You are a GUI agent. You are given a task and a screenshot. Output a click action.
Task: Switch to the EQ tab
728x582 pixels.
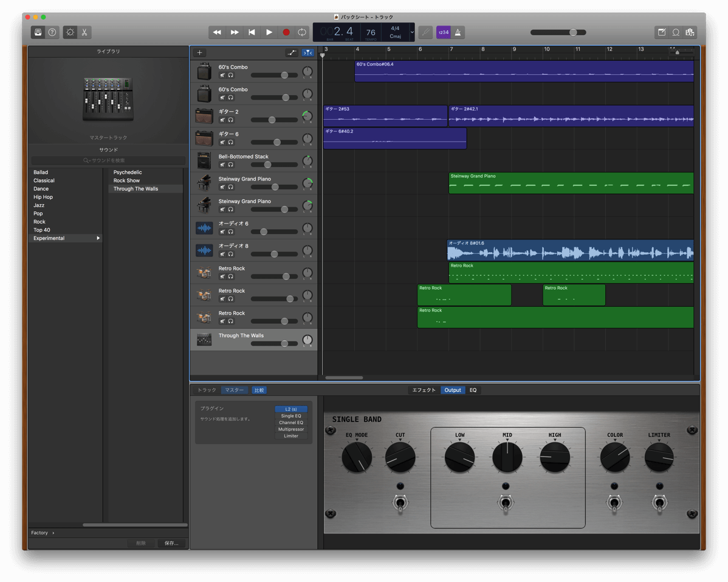pyautogui.click(x=473, y=390)
